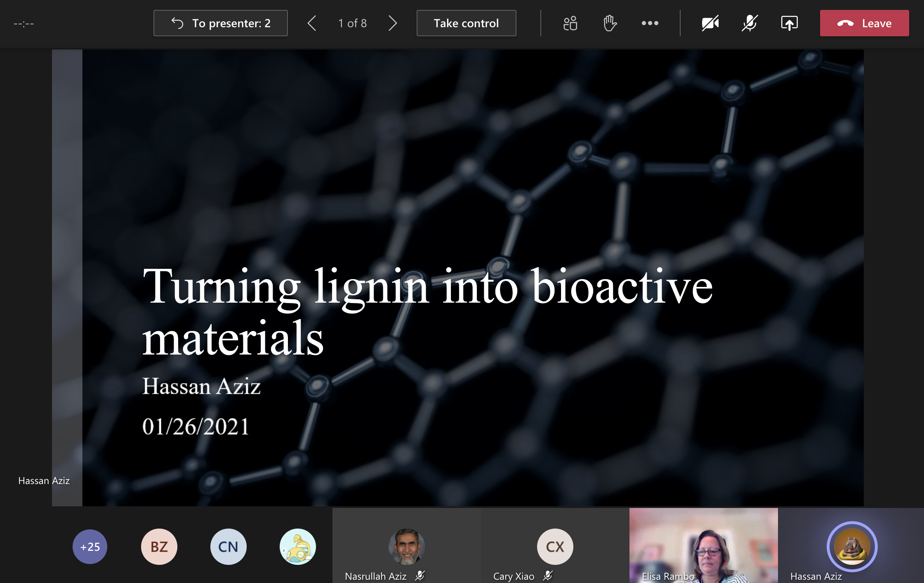Raise your hand in the meeting
The image size is (924, 583).
click(x=610, y=24)
